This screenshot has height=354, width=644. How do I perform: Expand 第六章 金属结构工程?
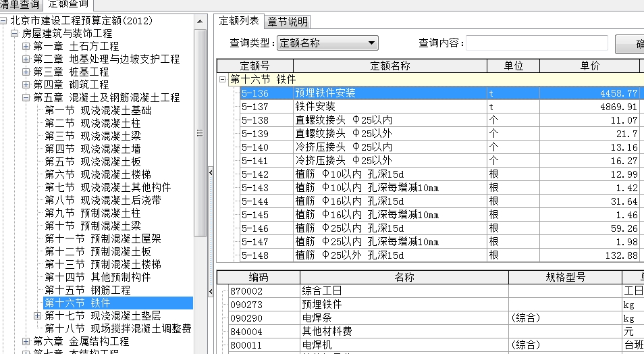(26, 341)
